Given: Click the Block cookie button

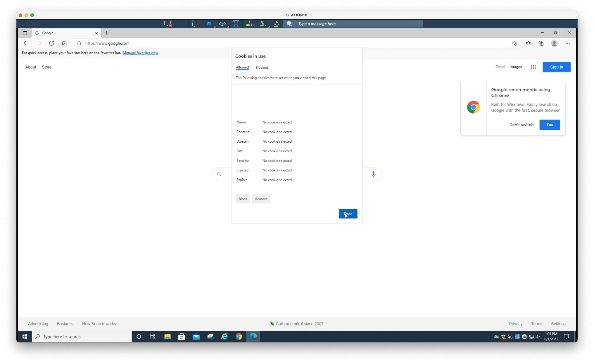Looking at the screenshot, I should pos(243,199).
